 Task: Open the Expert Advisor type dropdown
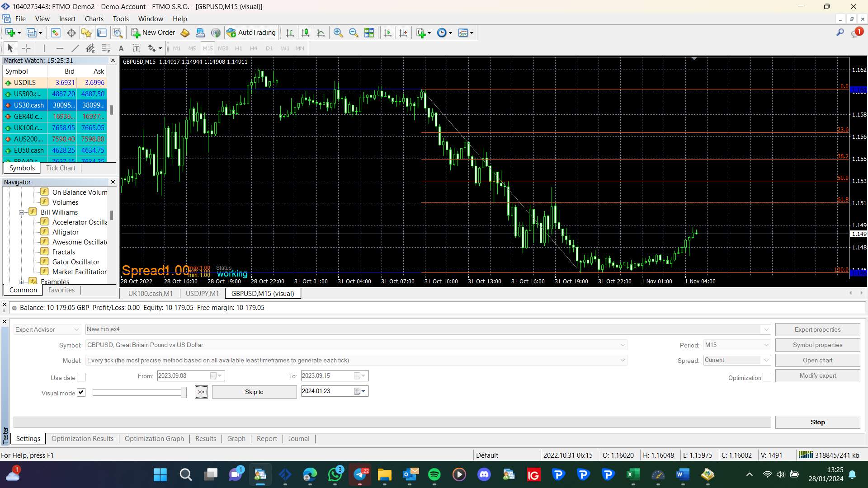click(x=47, y=329)
